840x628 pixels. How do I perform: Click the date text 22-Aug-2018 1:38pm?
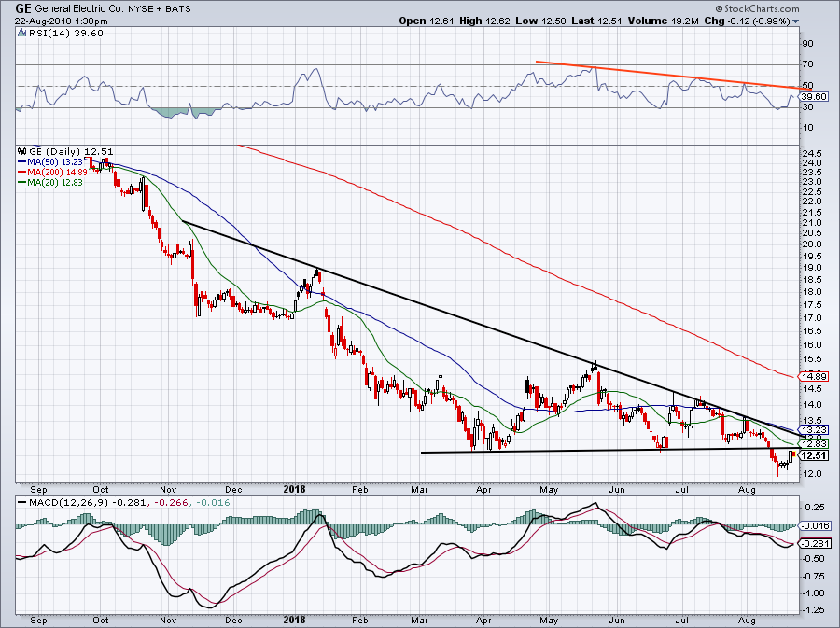click(61, 21)
